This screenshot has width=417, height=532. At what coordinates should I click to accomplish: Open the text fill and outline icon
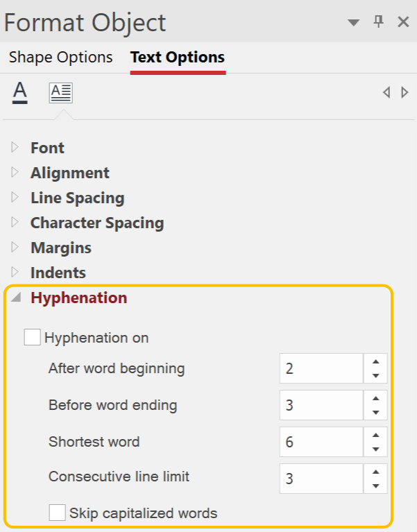(20, 93)
